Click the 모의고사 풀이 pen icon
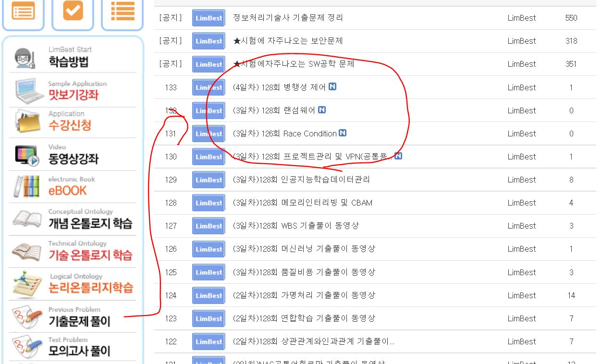 27,347
